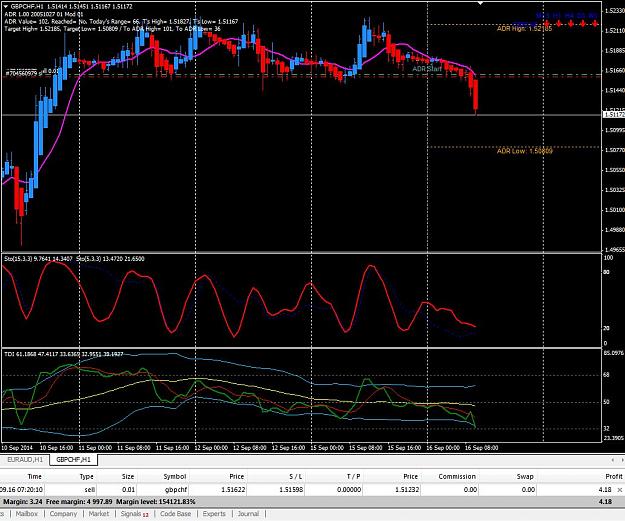Click the open price cell '1.51622'
625x521 pixels.
tap(232, 490)
